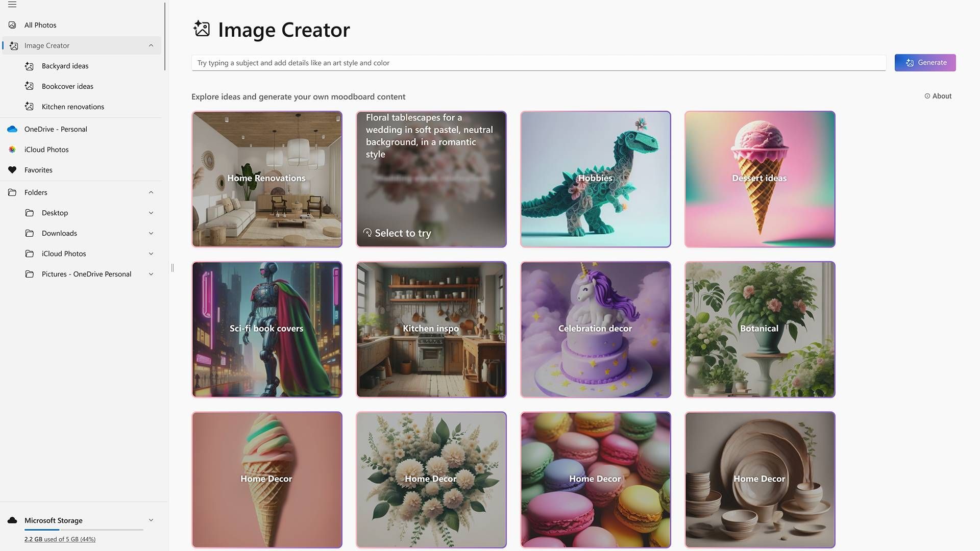Open the storage usage link

coord(60,539)
